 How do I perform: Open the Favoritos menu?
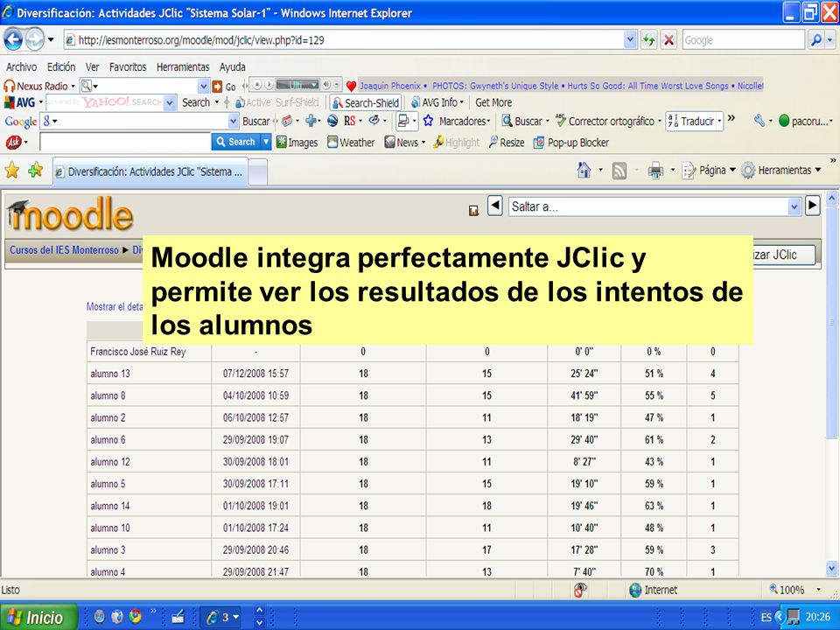click(x=128, y=67)
